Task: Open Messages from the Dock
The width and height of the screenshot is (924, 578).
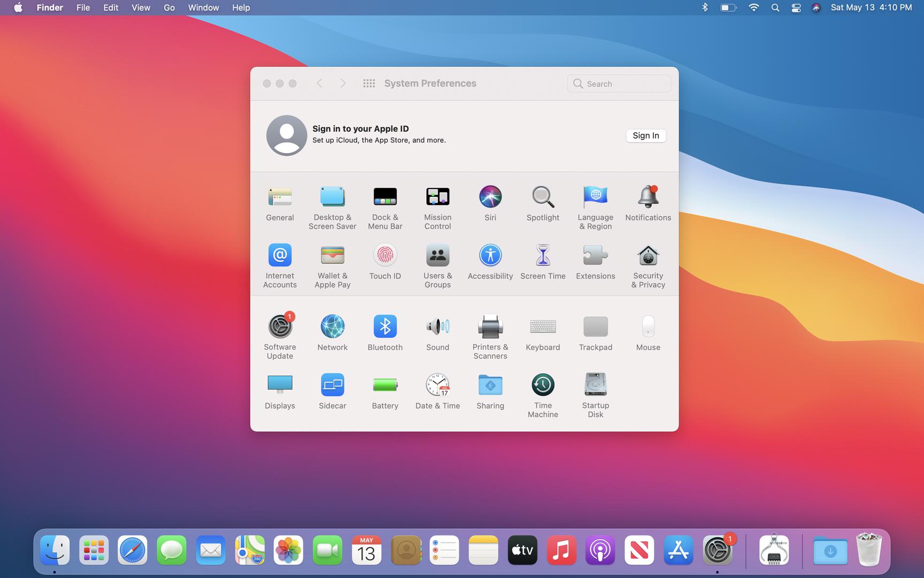Action: (172, 550)
